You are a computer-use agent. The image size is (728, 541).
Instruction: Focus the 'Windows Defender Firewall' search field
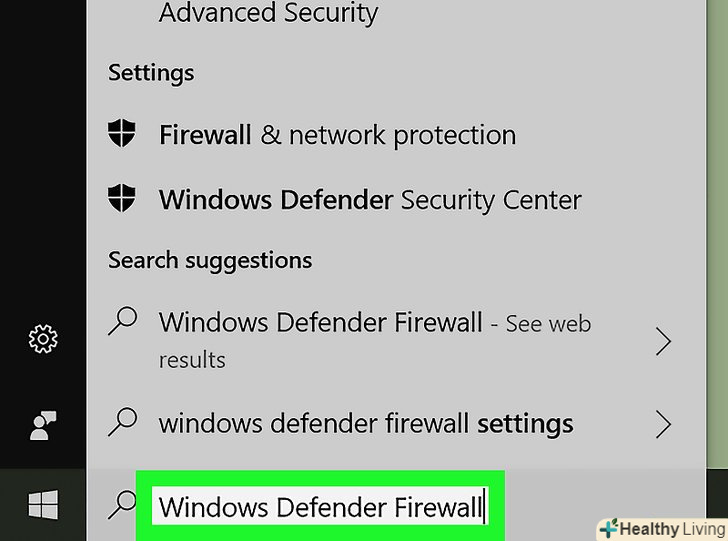coord(320,506)
